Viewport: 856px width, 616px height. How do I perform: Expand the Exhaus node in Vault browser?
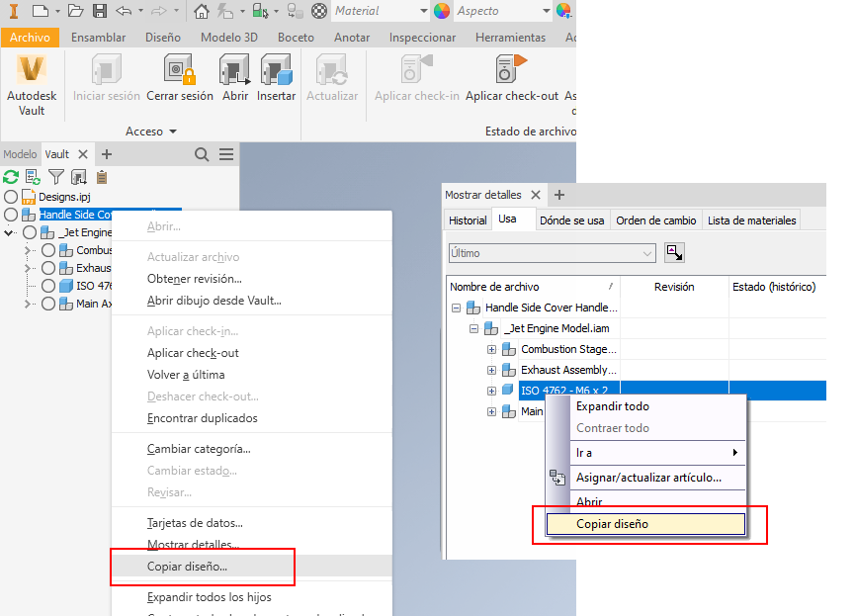pyautogui.click(x=28, y=268)
